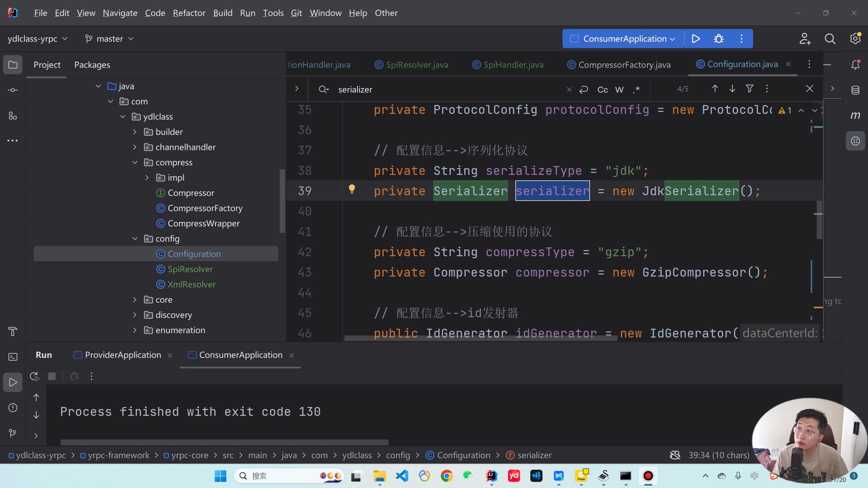868x488 pixels.
Task: Collapse the compress package folder
Action: pos(135,162)
